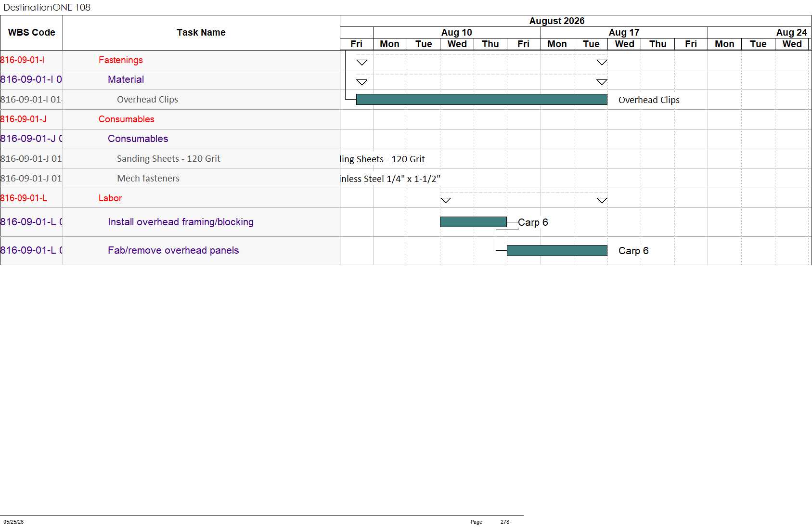812x528 pixels.
Task: Click Fastenings summary end marker triangle
Action: [602, 63]
